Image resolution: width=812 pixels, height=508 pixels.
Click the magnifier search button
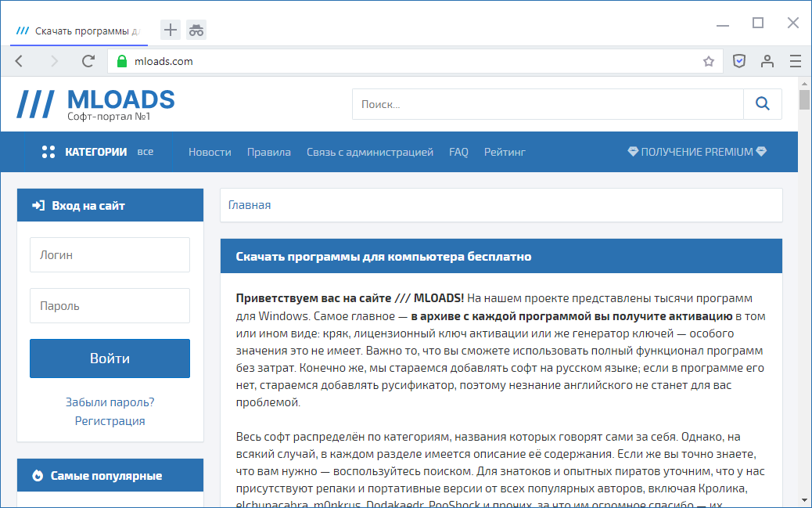click(762, 103)
